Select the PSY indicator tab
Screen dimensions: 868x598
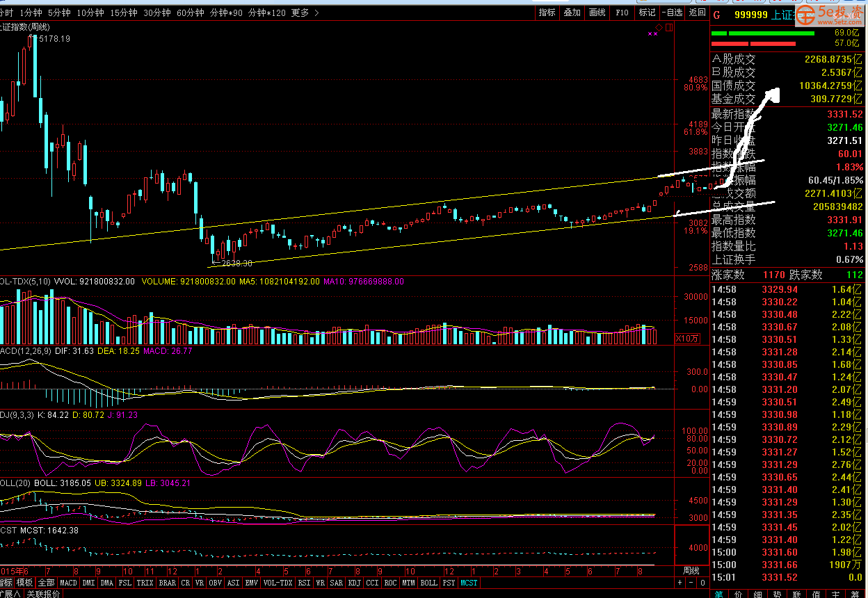(x=449, y=583)
